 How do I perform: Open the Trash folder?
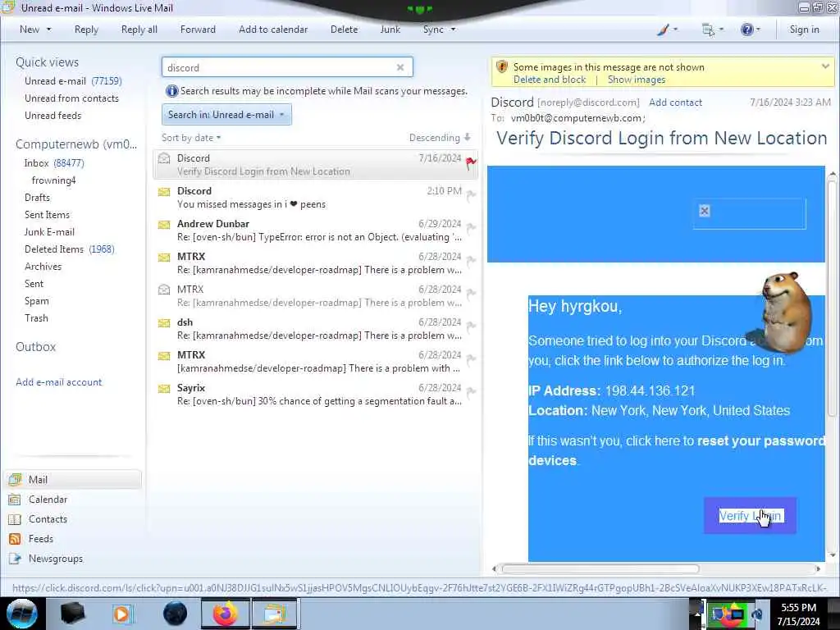point(36,318)
